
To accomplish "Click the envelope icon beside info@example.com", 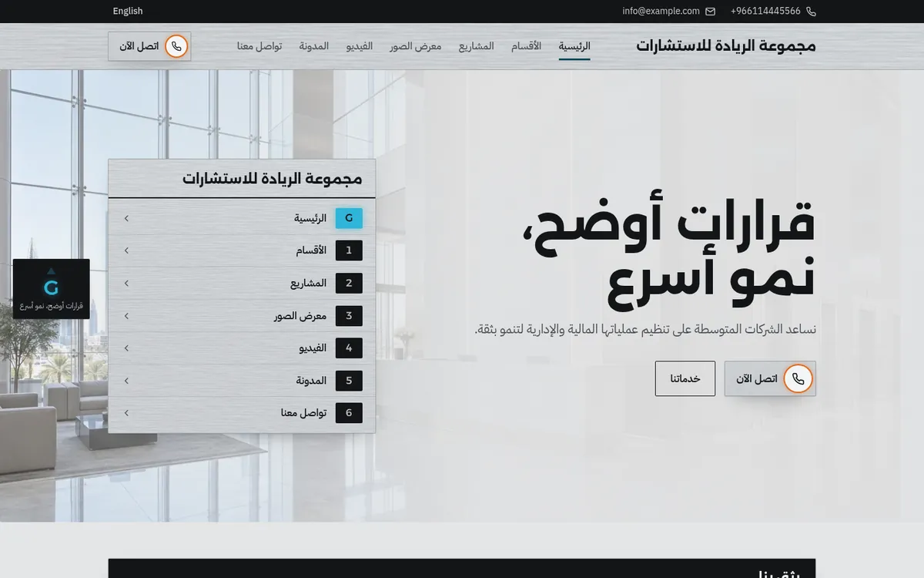I will 710,12.
